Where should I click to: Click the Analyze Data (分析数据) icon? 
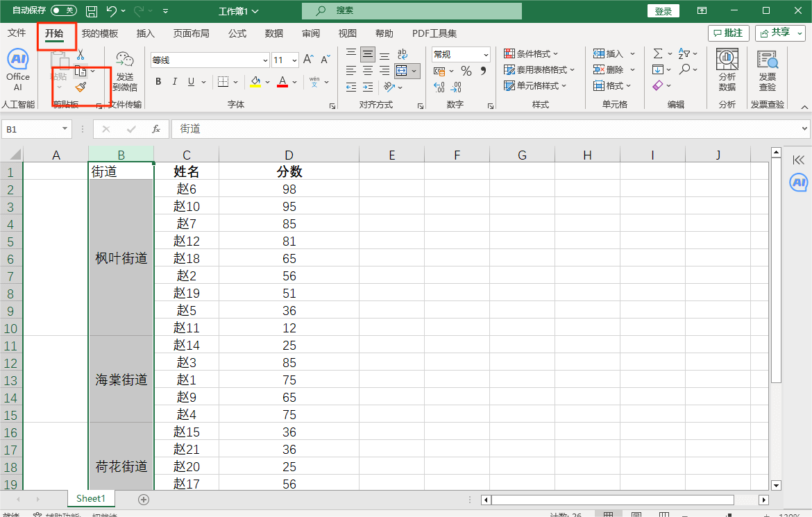(727, 70)
